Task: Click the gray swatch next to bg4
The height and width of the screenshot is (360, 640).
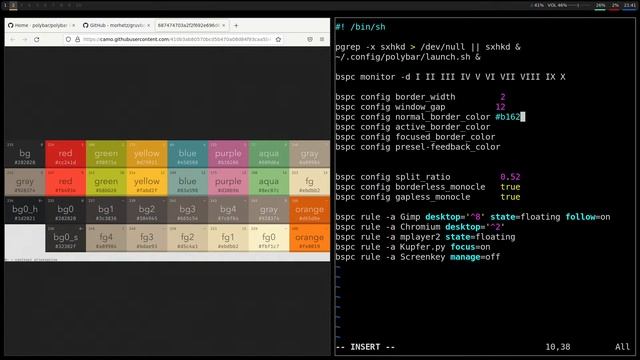Action: [x=269, y=210]
